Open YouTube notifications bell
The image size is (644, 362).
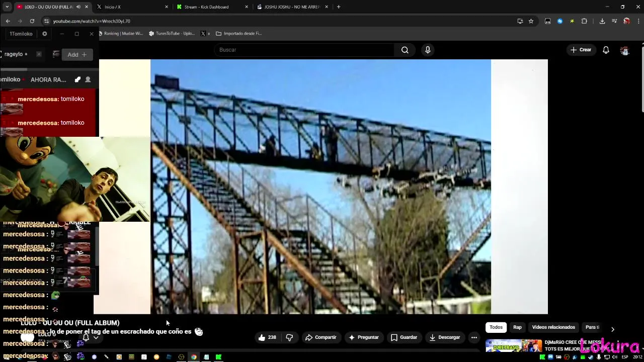click(x=606, y=50)
